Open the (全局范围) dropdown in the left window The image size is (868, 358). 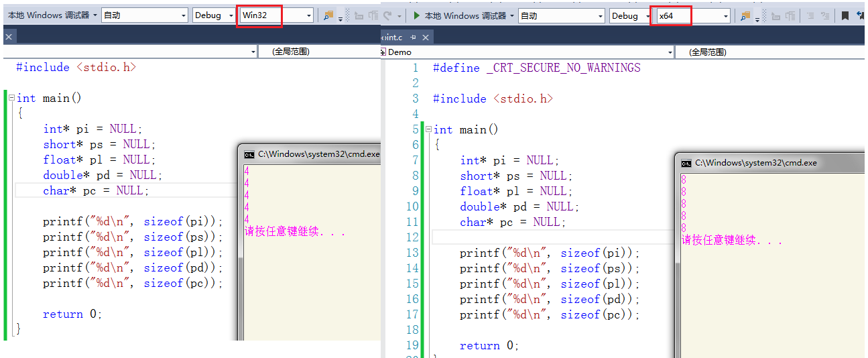click(x=320, y=51)
